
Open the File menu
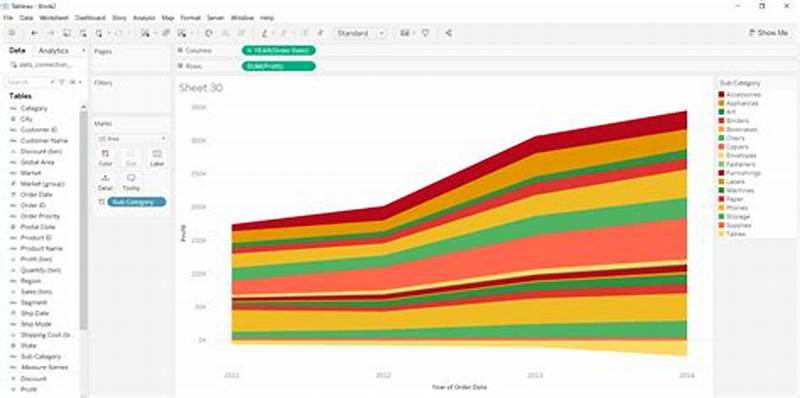coord(8,18)
